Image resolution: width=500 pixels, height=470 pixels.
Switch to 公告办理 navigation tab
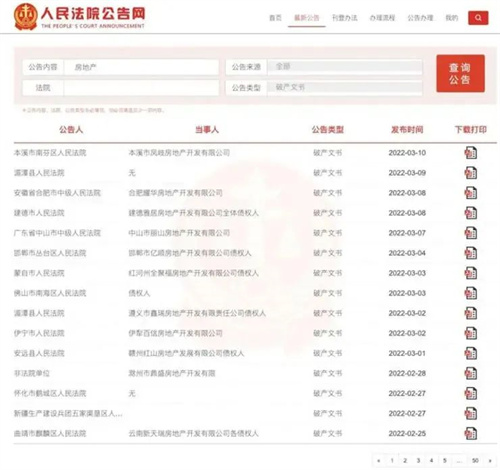tap(420, 18)
